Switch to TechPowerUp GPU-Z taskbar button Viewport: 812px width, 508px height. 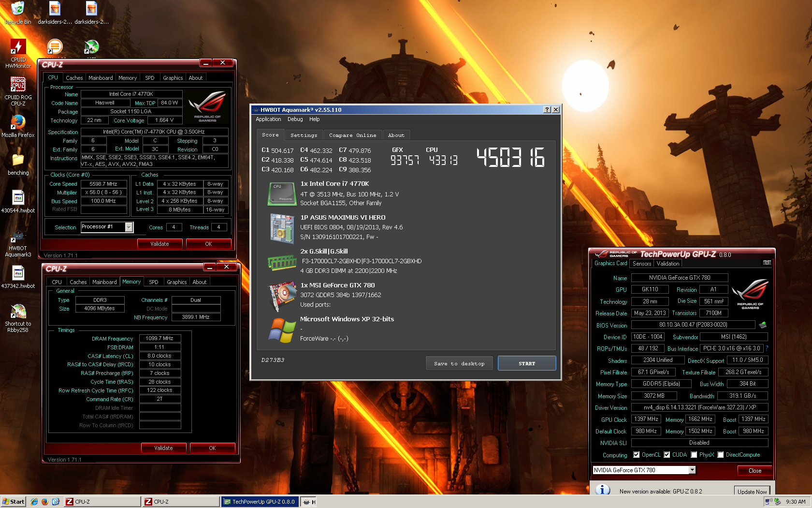[x=260, y=502]
